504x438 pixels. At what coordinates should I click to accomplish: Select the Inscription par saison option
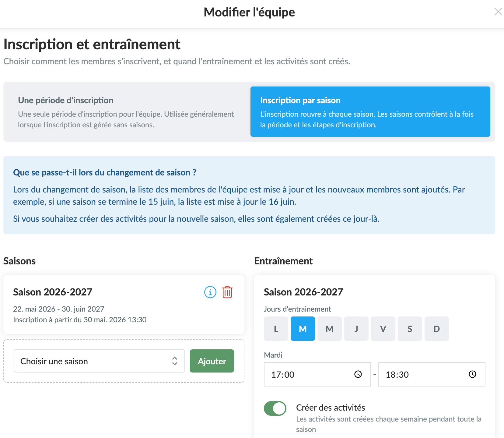point(370,111)
